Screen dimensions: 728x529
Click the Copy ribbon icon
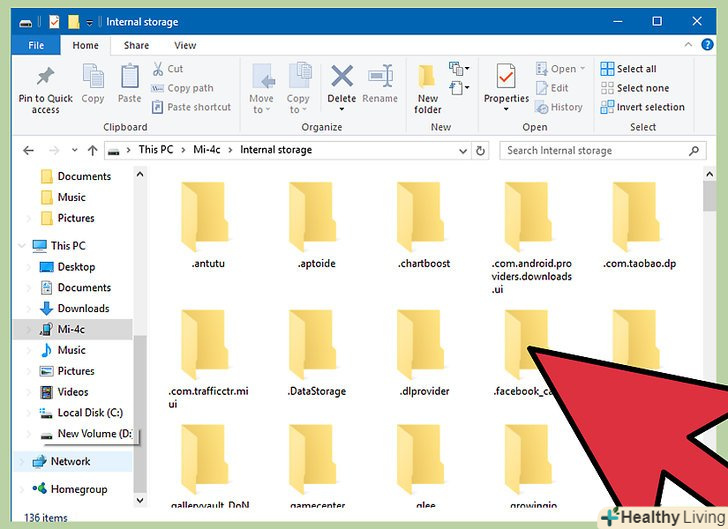coord(93,77)
